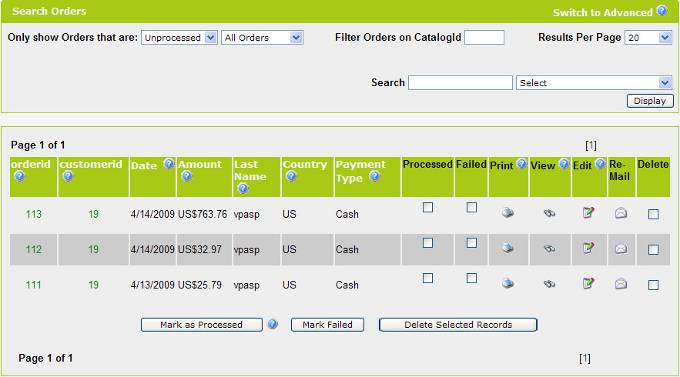
Task: Tick Delete checkbox for order 111
Action: pos(654,285)
